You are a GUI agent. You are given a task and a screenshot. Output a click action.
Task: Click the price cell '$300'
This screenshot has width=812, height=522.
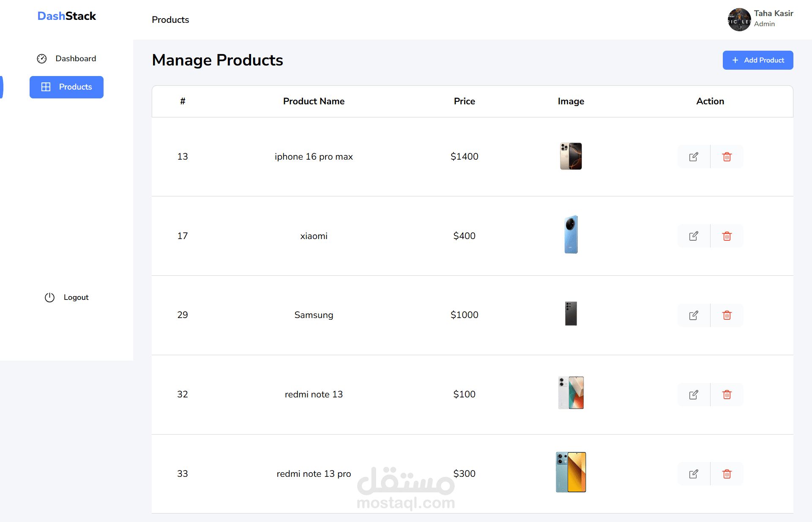coord(465,474)
